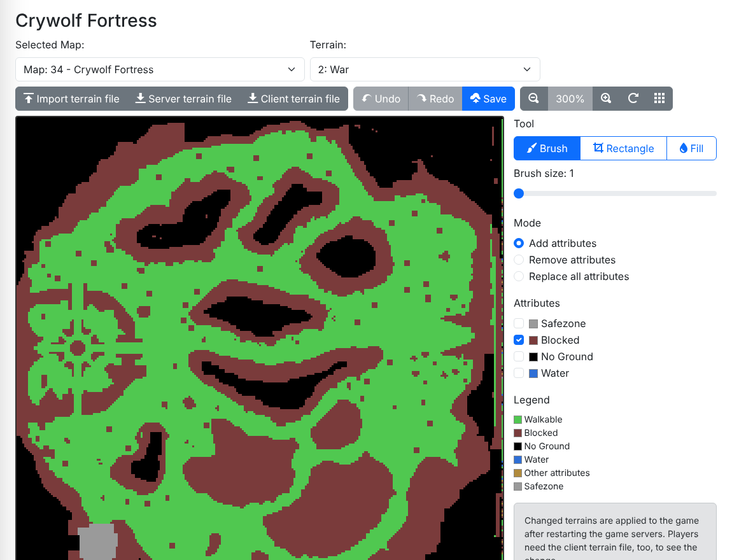
Task: Import terrain file
Action: (x=71, y=99)
